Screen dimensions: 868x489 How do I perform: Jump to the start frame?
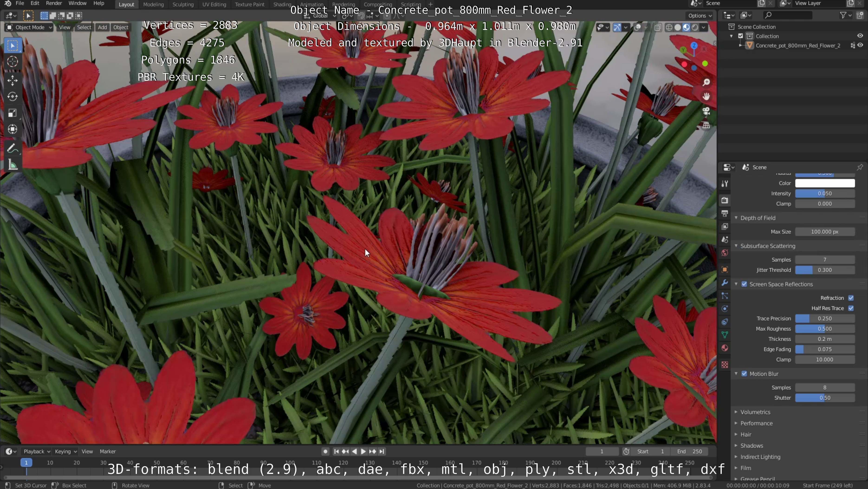[336, 451]
